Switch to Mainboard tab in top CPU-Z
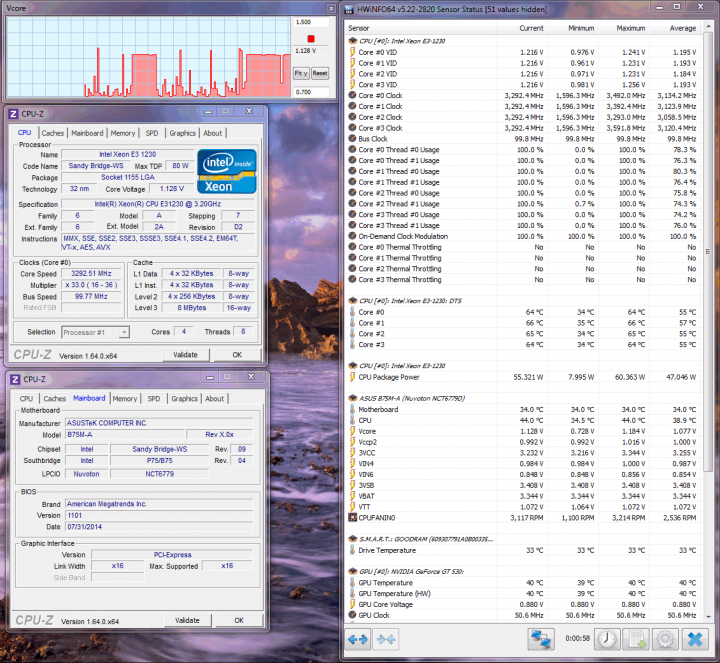Viewport: 720px width, 663px height. (87, 133)
